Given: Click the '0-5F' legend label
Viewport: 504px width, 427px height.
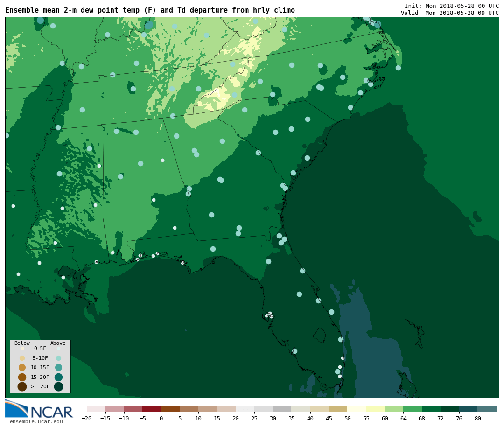Looking at the screenshot, I should tap(40, 348).
